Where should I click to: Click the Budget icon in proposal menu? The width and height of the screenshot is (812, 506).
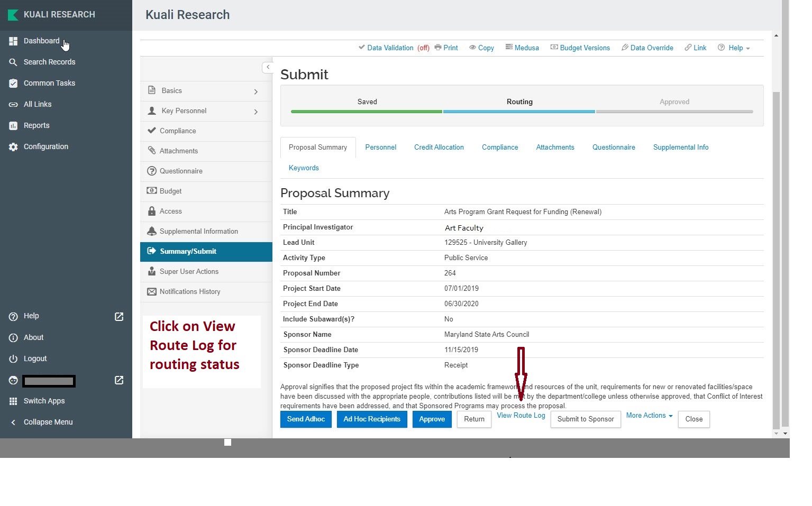point(152,191)
